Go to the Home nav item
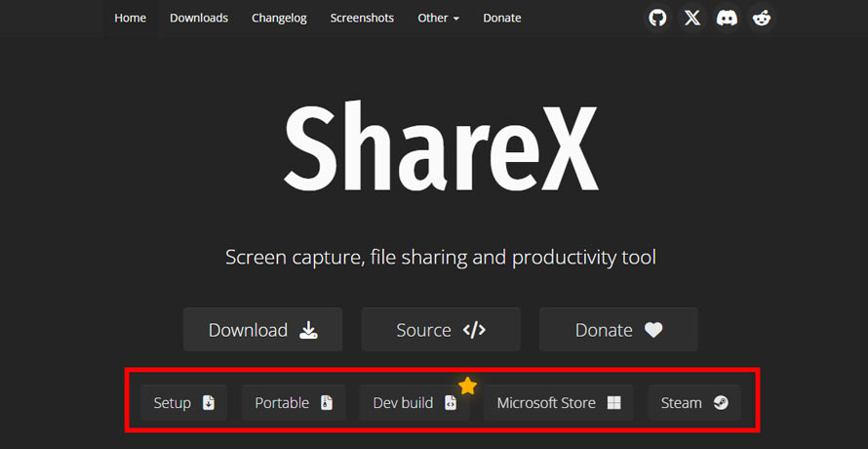This screenshot has width=868, height=449. (x=130, y=19)
